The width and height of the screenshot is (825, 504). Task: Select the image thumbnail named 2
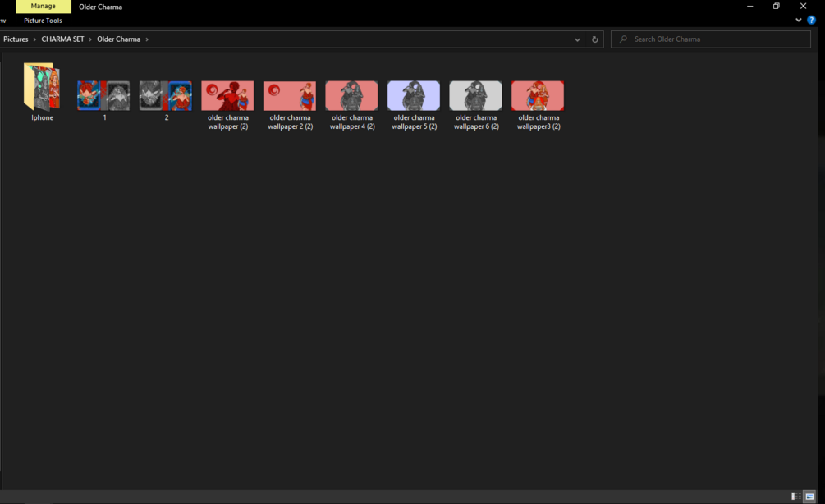coord(166,95)
